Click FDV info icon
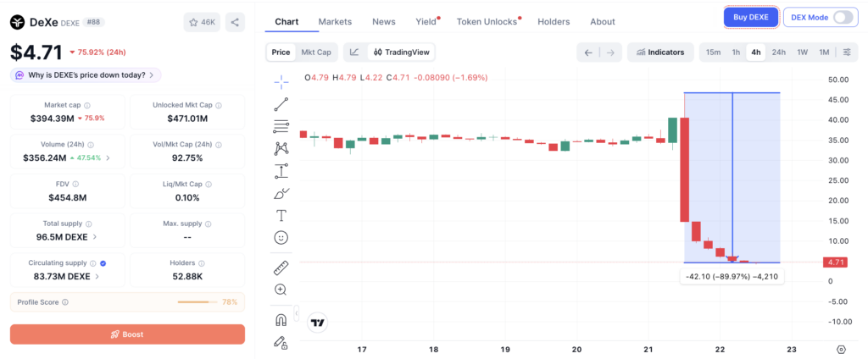The height and width of the screenshot is (359, 868). pos(75,185)
